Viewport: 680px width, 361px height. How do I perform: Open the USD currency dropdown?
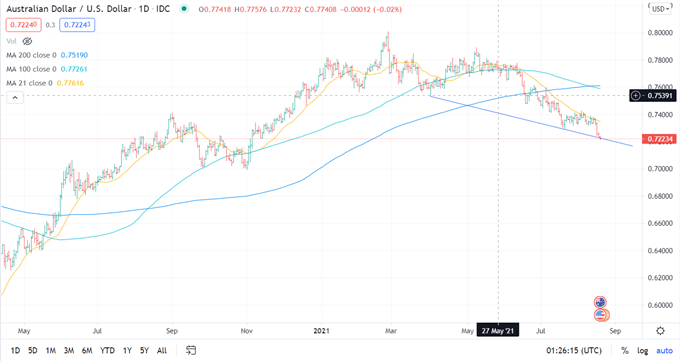(660, 9)
